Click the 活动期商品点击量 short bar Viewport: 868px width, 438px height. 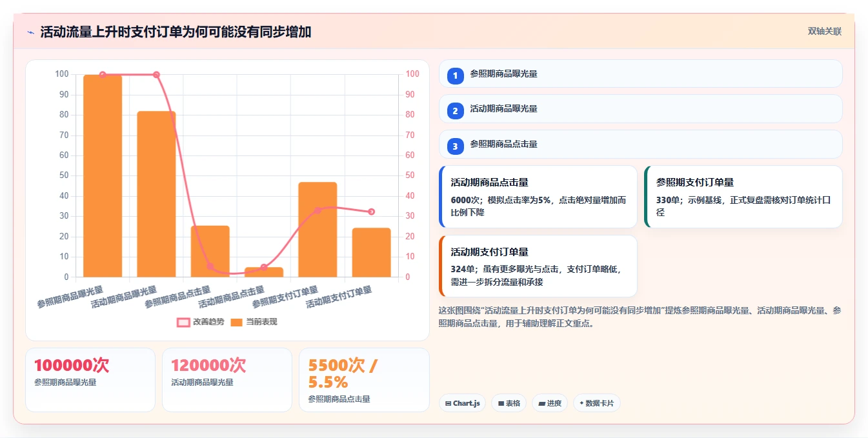pyautogui.click(x=263, y=272)
